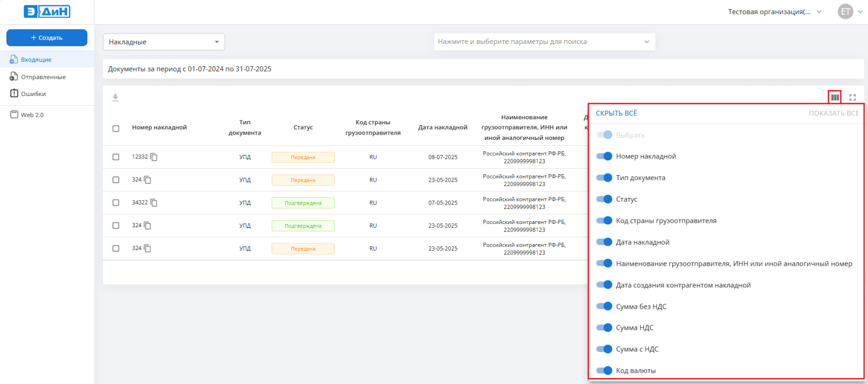The height and width of the screenshot is (384, 868).
Task: Open the Отправленные menu item
Action: (43, 77)
